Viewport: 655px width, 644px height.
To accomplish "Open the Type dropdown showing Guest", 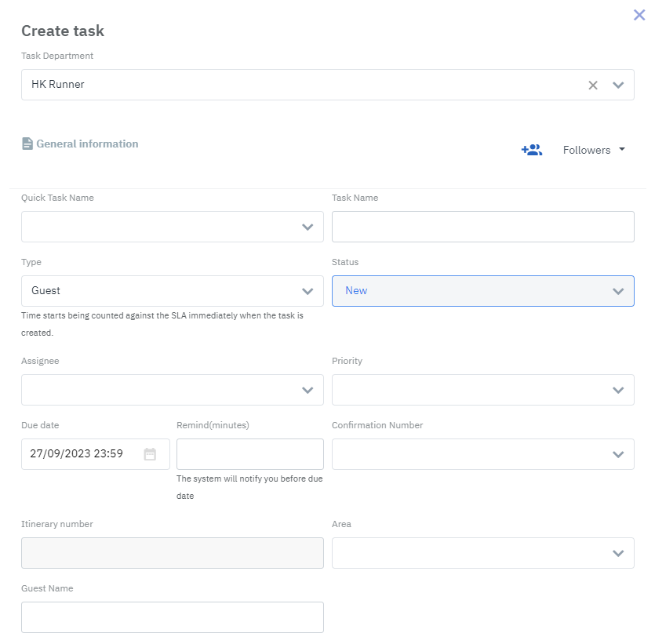I will (307, 291).
